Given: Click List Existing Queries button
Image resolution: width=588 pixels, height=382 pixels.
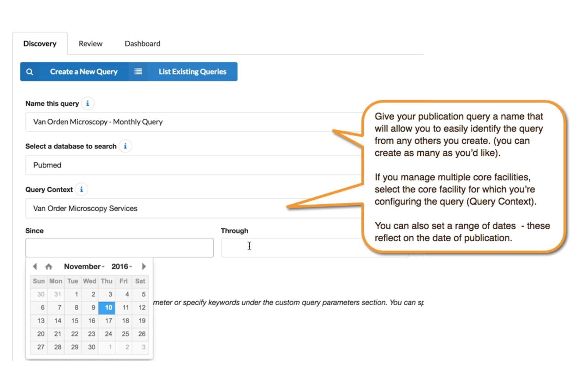Looking at the screenshot, I should (x=192, y=72).
